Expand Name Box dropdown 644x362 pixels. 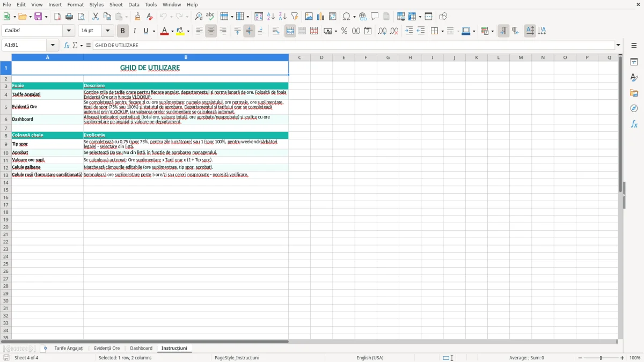click(53, 45)
